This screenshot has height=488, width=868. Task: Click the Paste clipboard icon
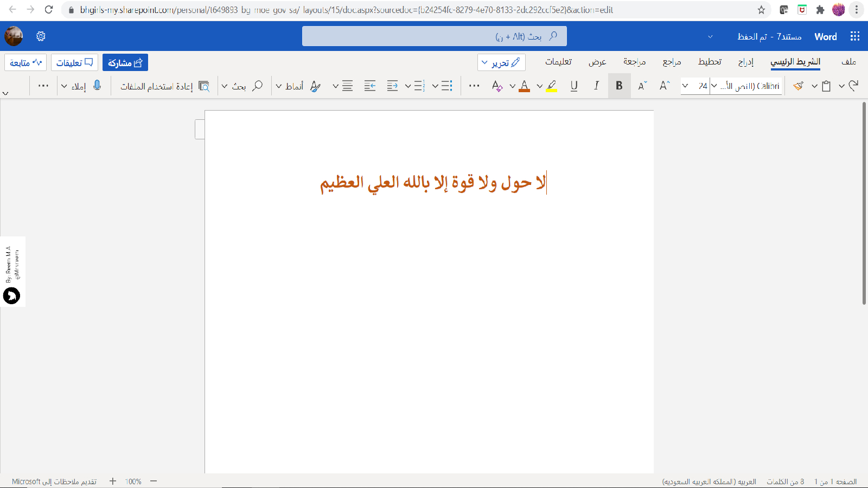(x=826, y=86)
